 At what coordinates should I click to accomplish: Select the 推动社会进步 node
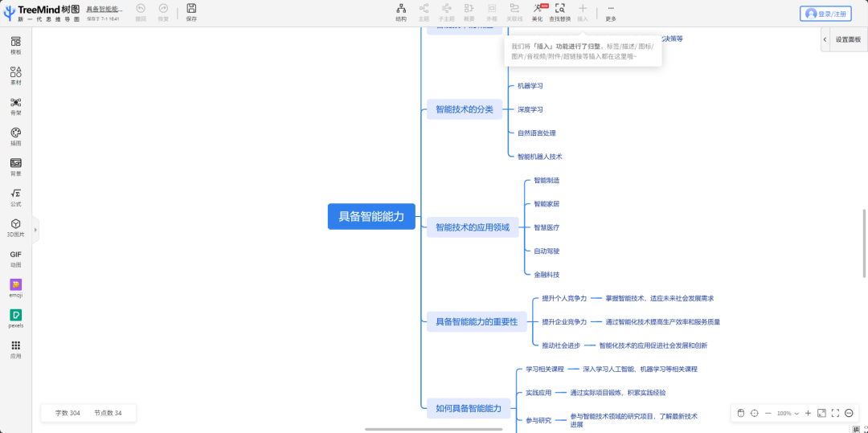(x=561, y=345)
